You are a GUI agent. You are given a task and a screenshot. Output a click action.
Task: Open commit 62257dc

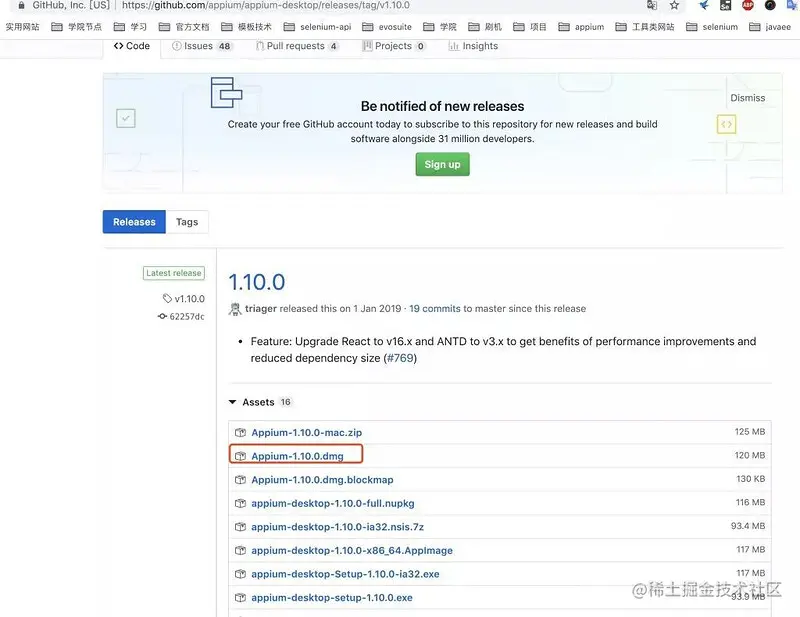181,316
